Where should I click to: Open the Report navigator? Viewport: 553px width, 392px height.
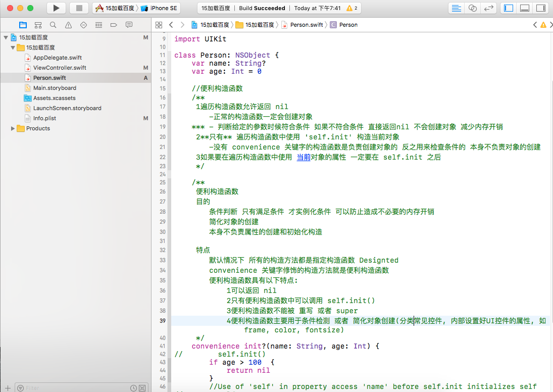tap(129, 25)
